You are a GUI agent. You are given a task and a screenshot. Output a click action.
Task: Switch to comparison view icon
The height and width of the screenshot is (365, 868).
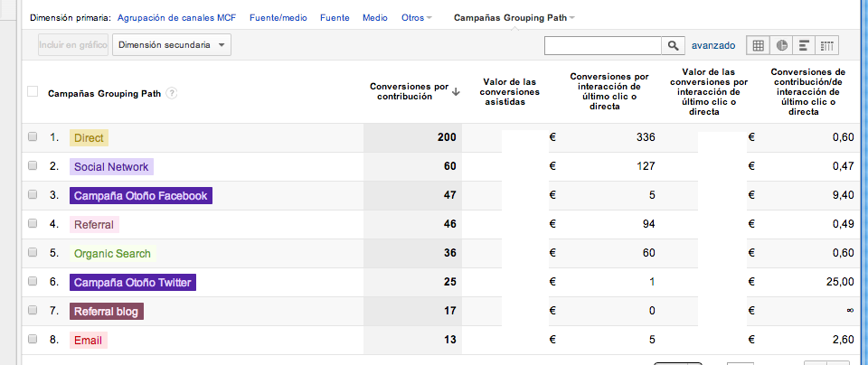pyautogui.click(x=827, y=45)
